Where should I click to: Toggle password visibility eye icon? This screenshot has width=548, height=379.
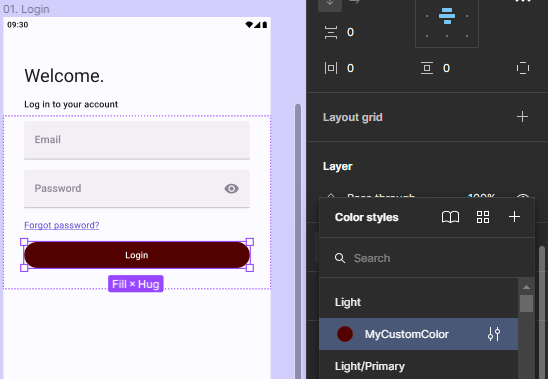tap(231, 189)
